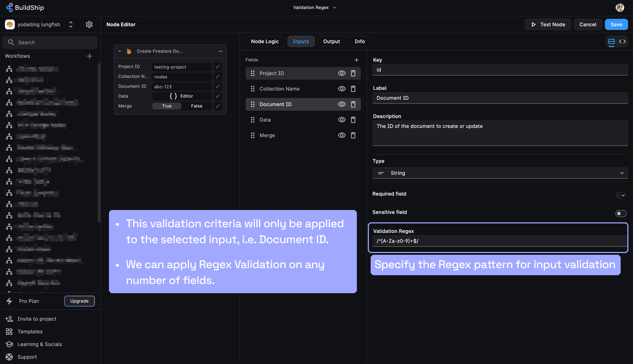Image resolution: width=633 pixels, height=364 pixels.
Task: Open the Type String dropdown
Action: pos(500,173)
